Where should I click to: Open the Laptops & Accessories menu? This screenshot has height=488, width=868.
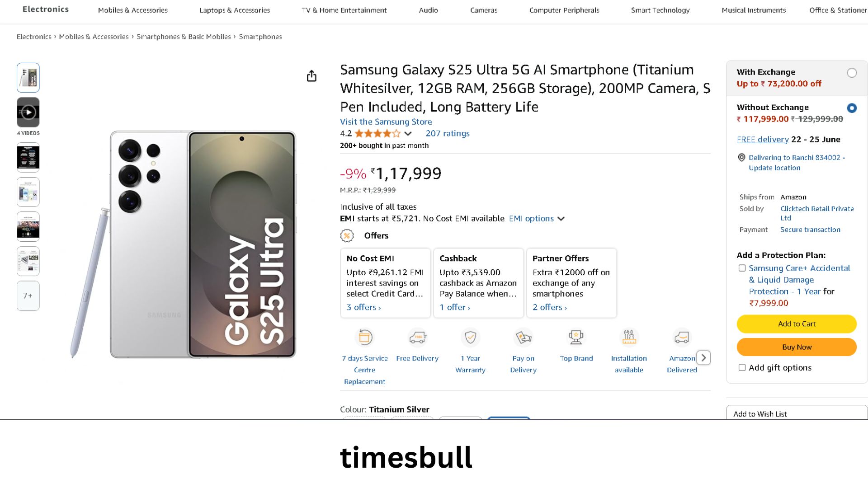pos(235,10)
